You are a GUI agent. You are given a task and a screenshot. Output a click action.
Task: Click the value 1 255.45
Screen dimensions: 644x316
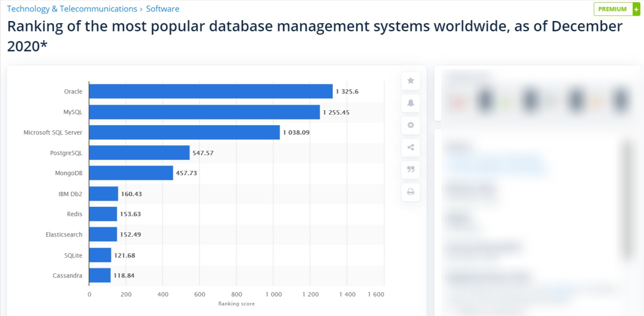pos(336,112)
